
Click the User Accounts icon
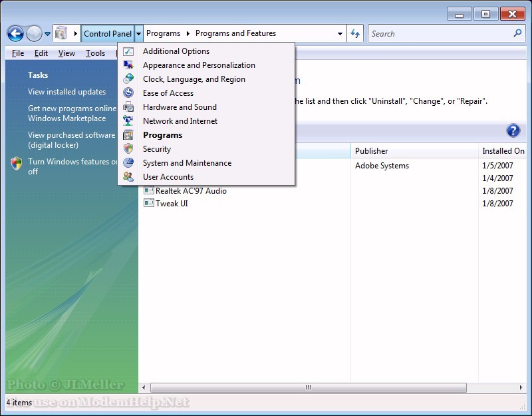click(128, 176)
